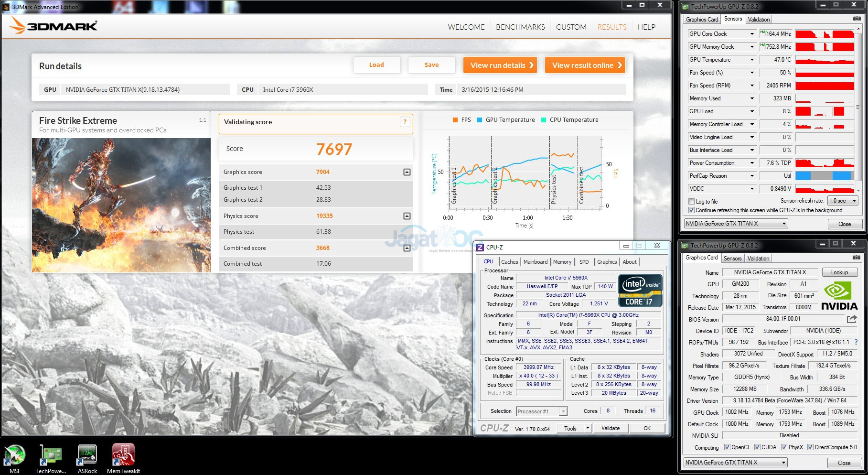Toggle the OpenCL computing checkbox
Image resolution: width=868 pixels, height=475 pixels.
[x=727, y=447]
